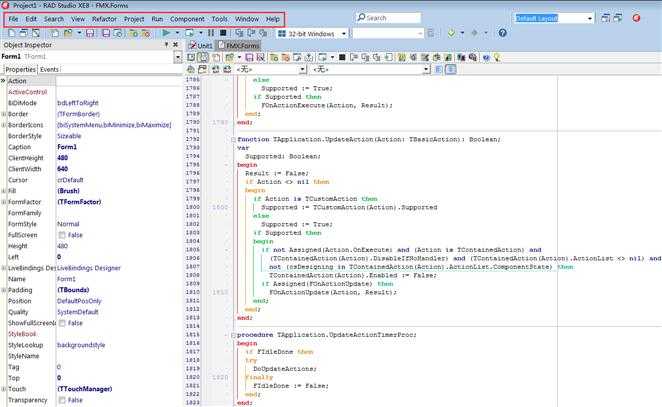Toggle the Transparency False checkbox
662x407 pixels.
pos(62,400)
